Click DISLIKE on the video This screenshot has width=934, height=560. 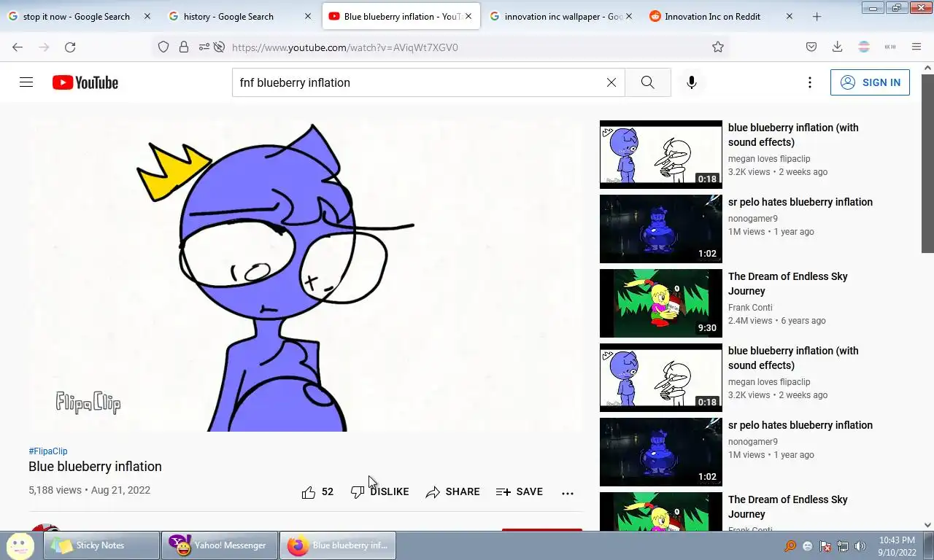point(379,492)
